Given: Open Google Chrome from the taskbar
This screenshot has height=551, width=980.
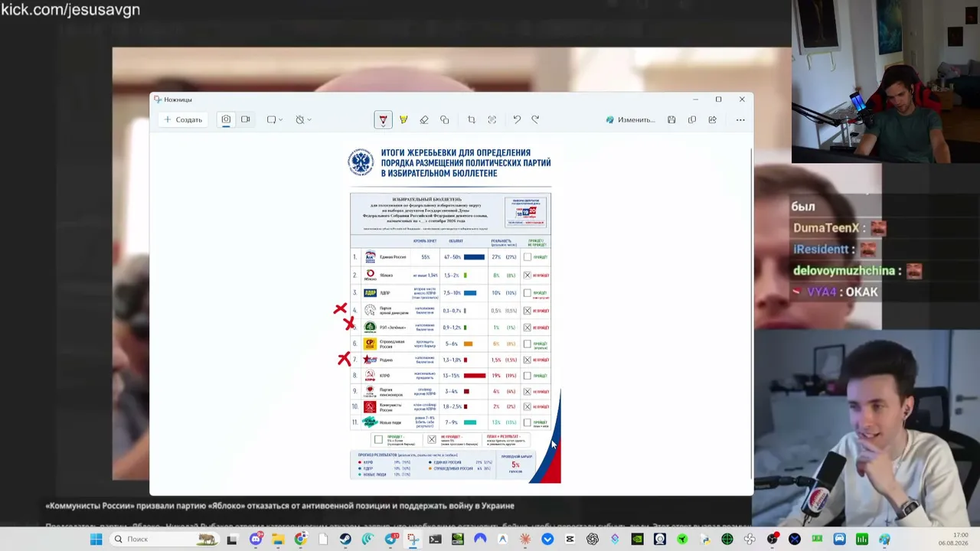Looking at the screenshot, I should [300, 540].
